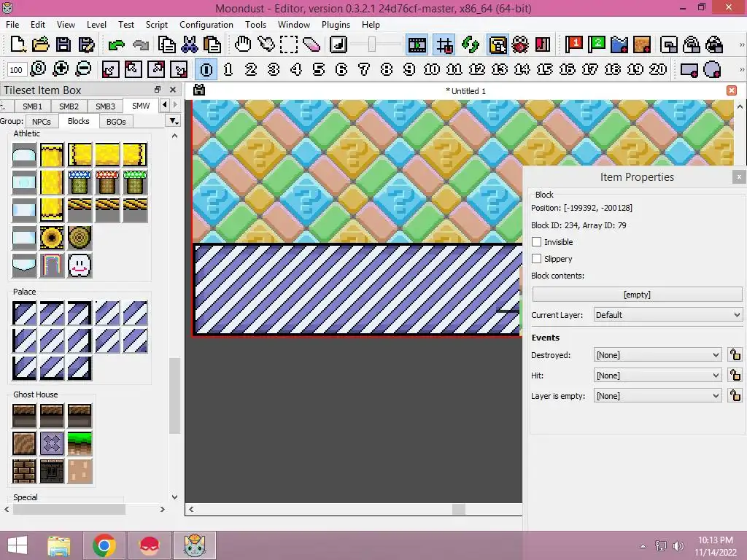The width and height of the screenshot is (747, 560).
Task: Set player 2 start point flag
Action: (x=597, y=44)
